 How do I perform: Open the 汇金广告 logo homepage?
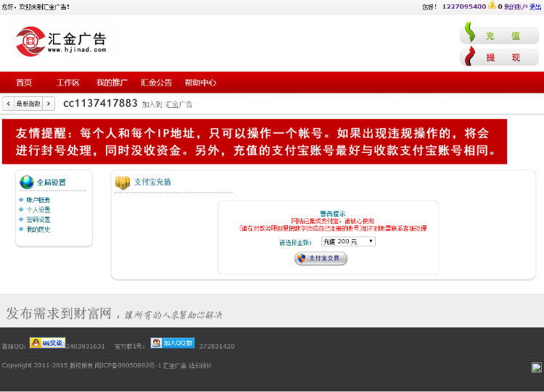(x=61, y=41)
